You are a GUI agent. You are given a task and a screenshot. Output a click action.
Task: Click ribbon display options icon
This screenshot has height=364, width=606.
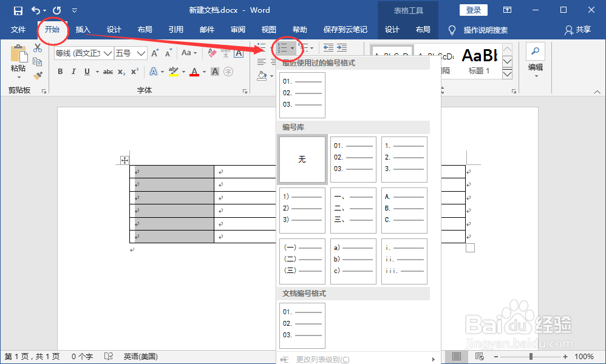pos(507,10)
